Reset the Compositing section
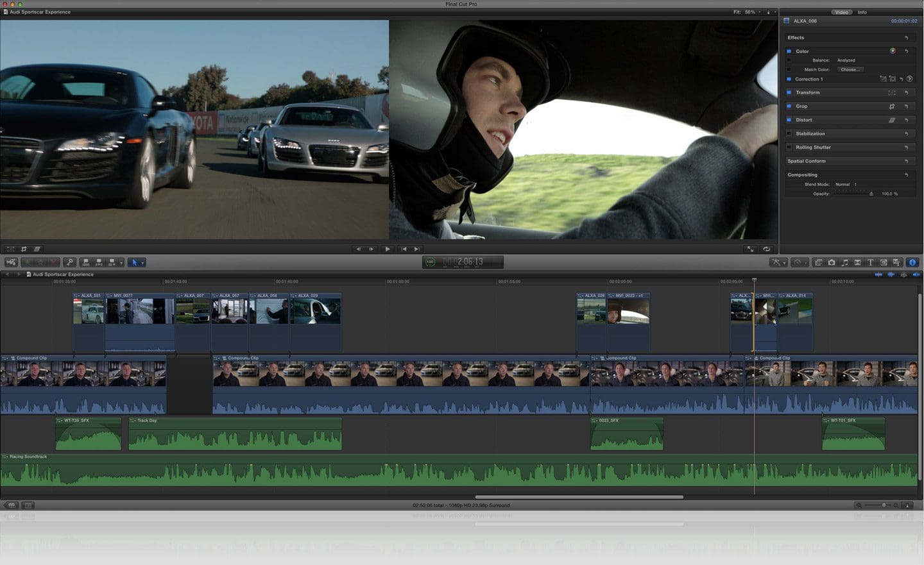 tap(906, 174)
